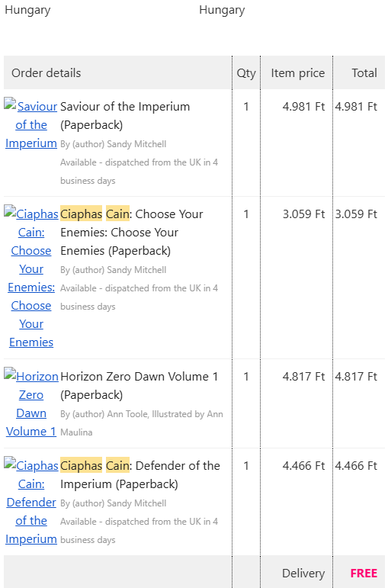Click the pink FREE delivery label
Viewport: 388px width, 588px height.
point(364,573)
